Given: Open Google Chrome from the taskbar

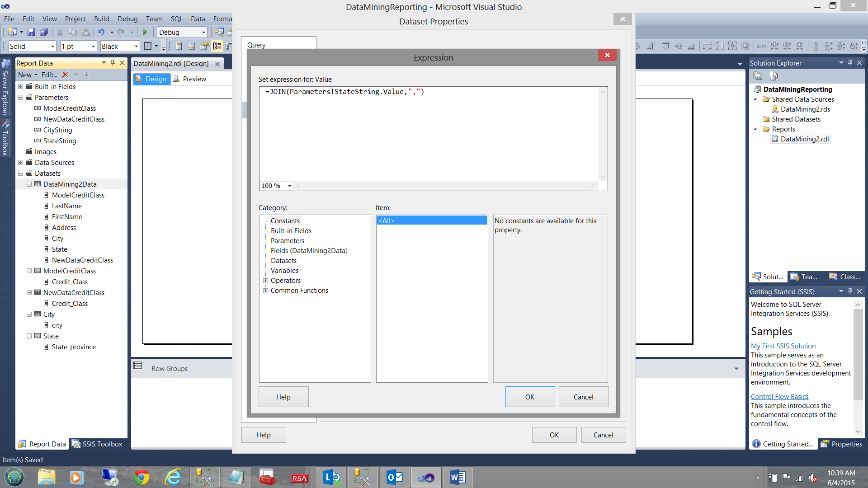Looking at the screenshot, I should [142, 477].
